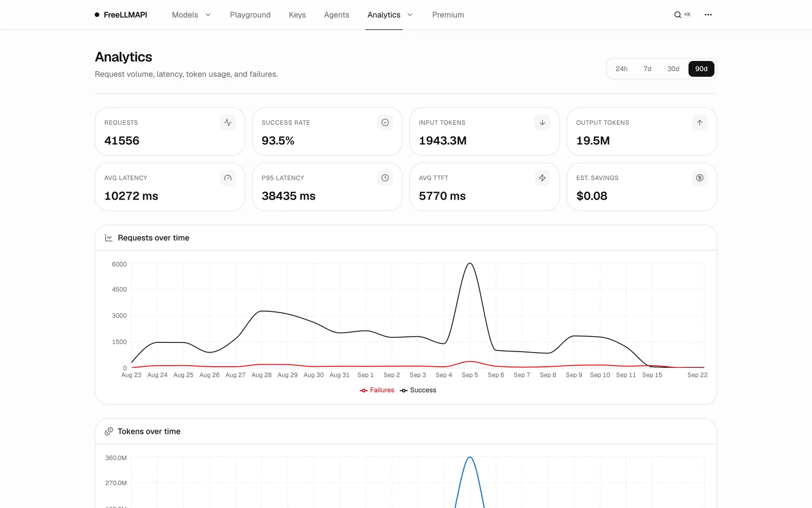Click the P95 Latency clock icon
Image resolution: width=812 pixels, height=508 pixels.
point(385,178)
